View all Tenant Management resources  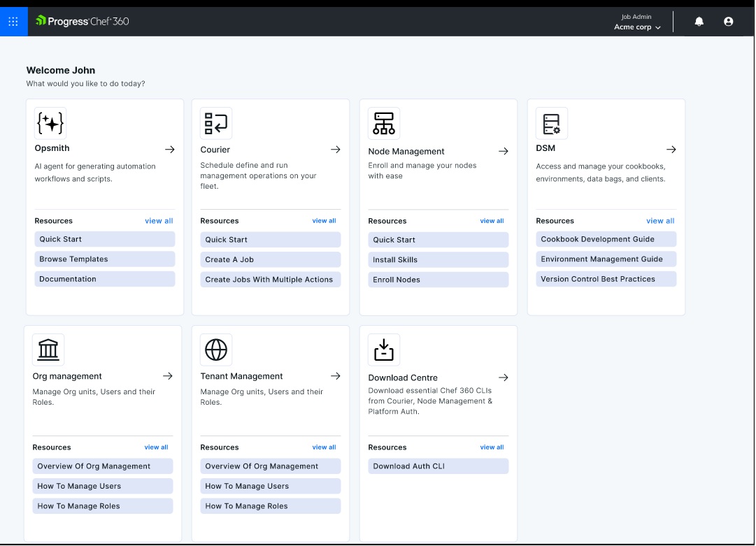[x=324, y=447]
